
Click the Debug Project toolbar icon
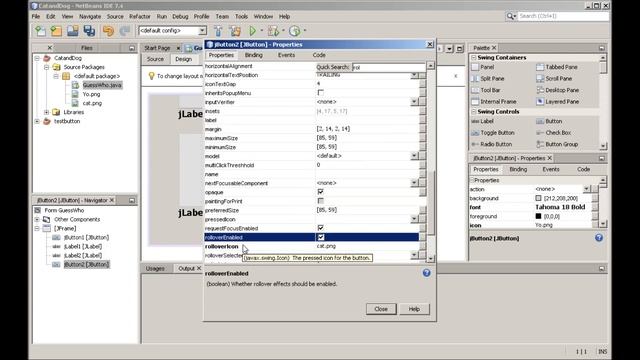point(273,31)
